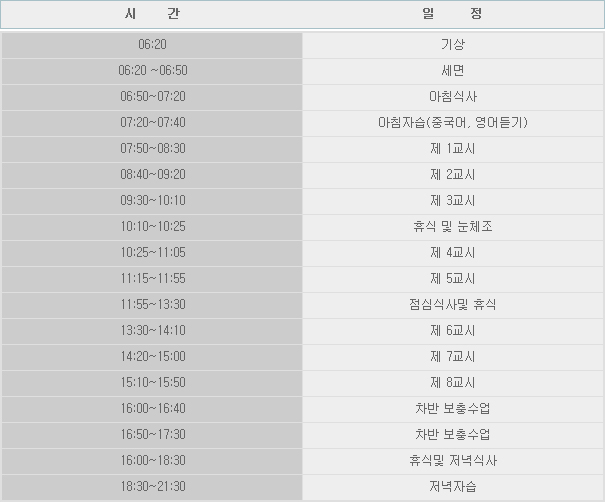Select the 10:25~11:05 time cell
Viewport: 605px width, 502px height.
152,253
